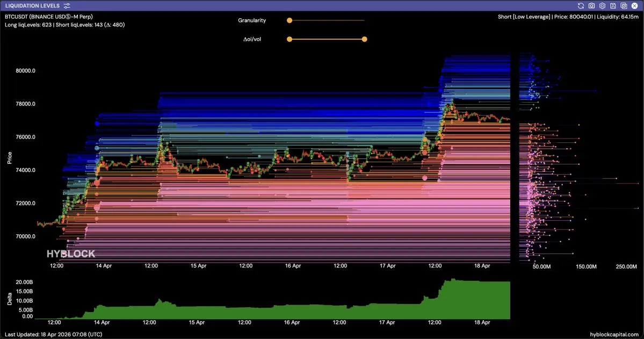Image resolution: width=644 pixels, height=339 pixels.
Task: Click the LIQUIDATION LEVELS panel title
Action: (32, 6)
